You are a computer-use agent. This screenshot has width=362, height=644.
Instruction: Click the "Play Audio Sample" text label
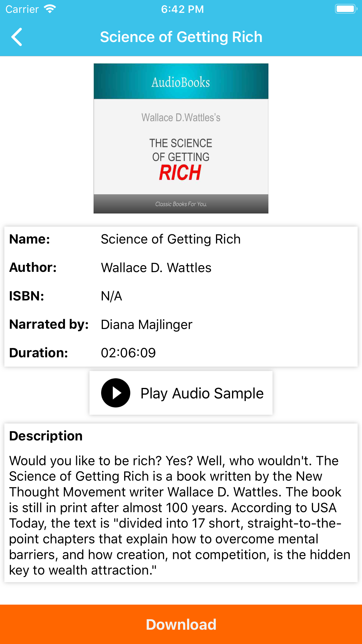pyautogui.click(x=202, y=393)
